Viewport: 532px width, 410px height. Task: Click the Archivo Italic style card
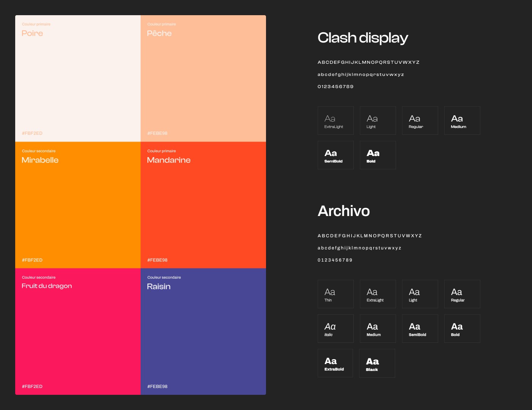point(336,328)
